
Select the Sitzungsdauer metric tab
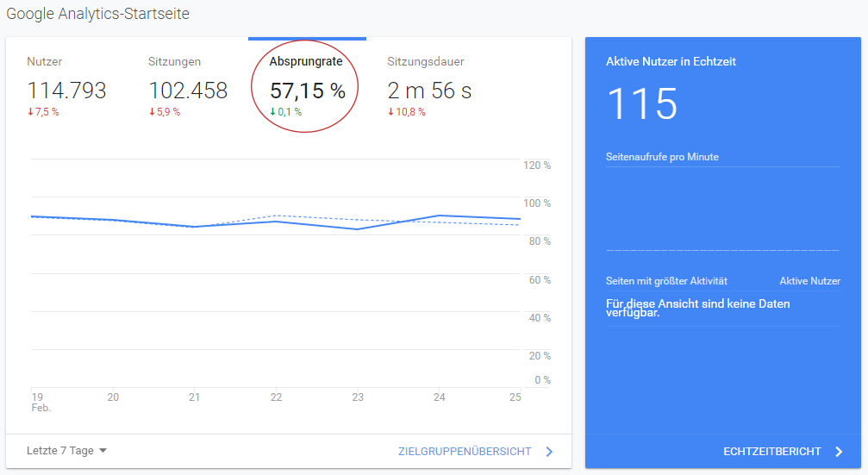point(429,87)
